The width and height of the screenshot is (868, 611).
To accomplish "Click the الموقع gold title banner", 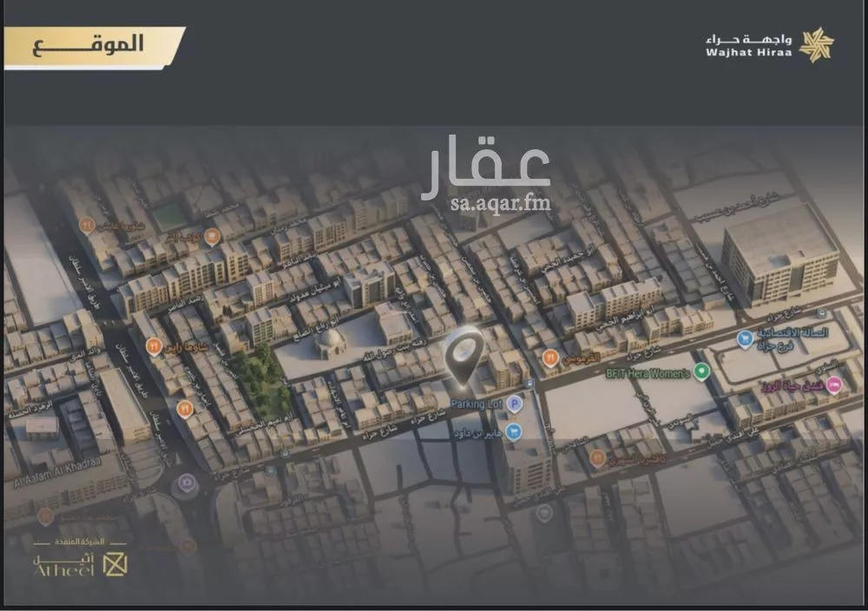I will (94, 48).
